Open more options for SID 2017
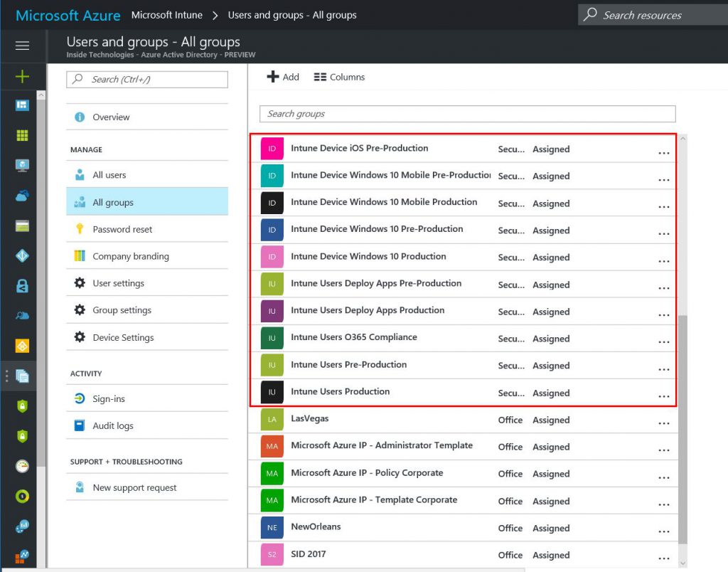The image size is (728, 572). [664, 558]
